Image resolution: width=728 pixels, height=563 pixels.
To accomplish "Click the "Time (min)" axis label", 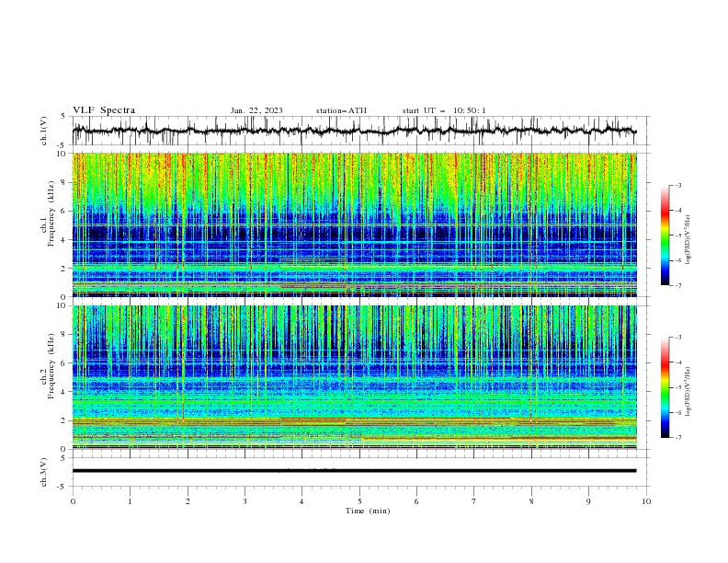I will click(368, 511).
